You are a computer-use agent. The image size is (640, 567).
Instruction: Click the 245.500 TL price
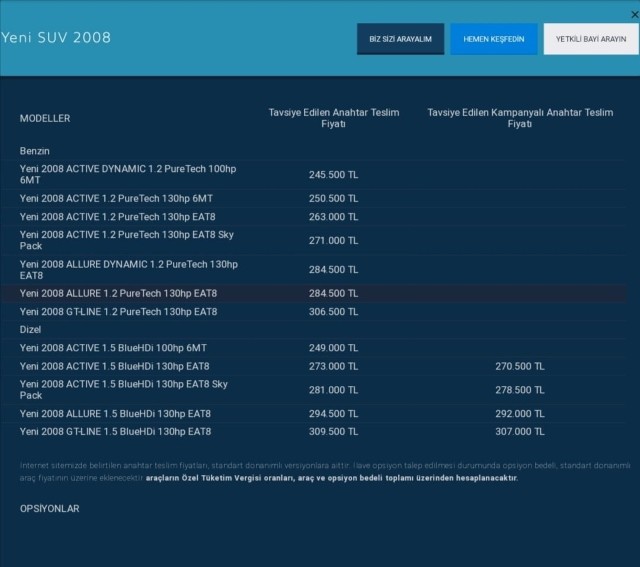(333, 175)
